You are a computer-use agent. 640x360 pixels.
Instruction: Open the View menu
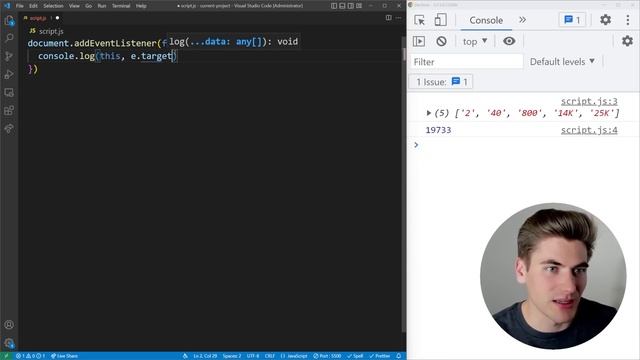coord(74,6)
